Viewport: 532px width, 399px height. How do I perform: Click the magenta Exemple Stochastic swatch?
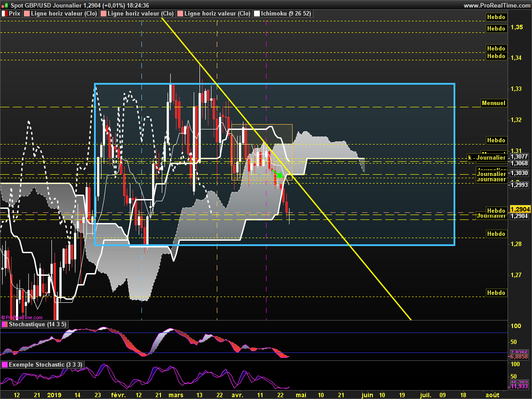[x=4, y=365]
